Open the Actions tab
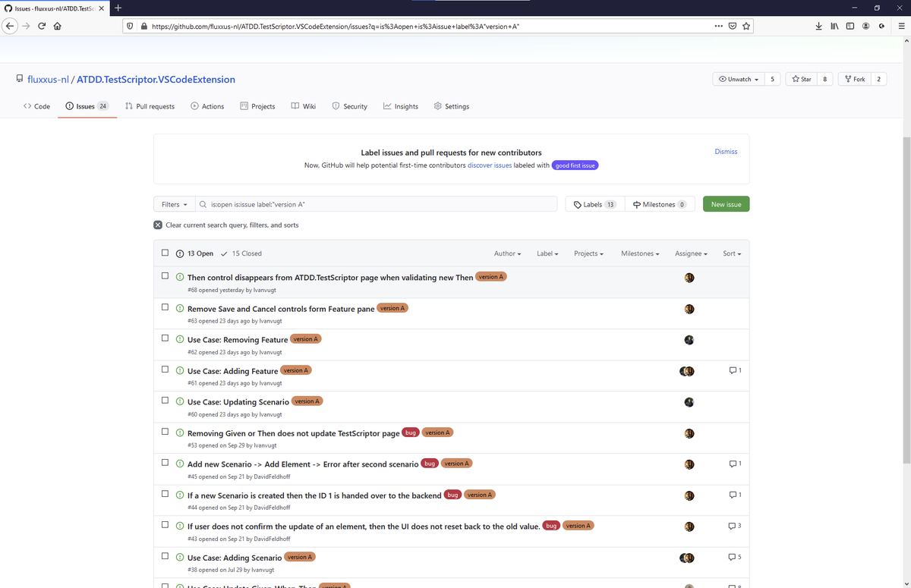 [207, 106]
